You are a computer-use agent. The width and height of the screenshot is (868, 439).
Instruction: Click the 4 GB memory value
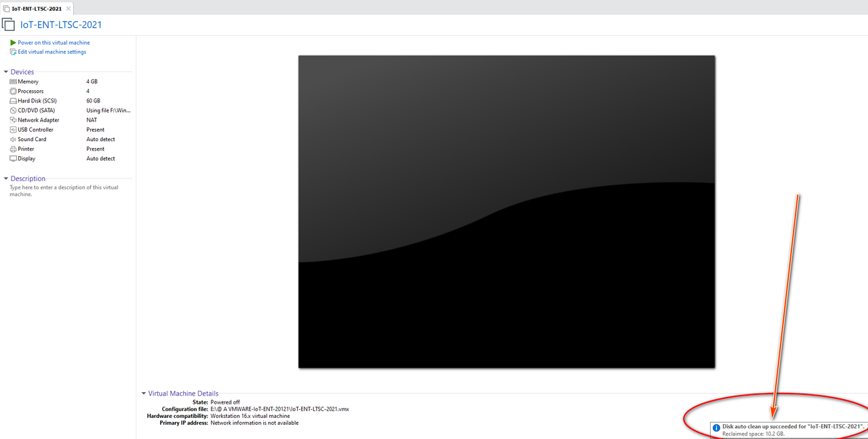[x=92, y=81]
